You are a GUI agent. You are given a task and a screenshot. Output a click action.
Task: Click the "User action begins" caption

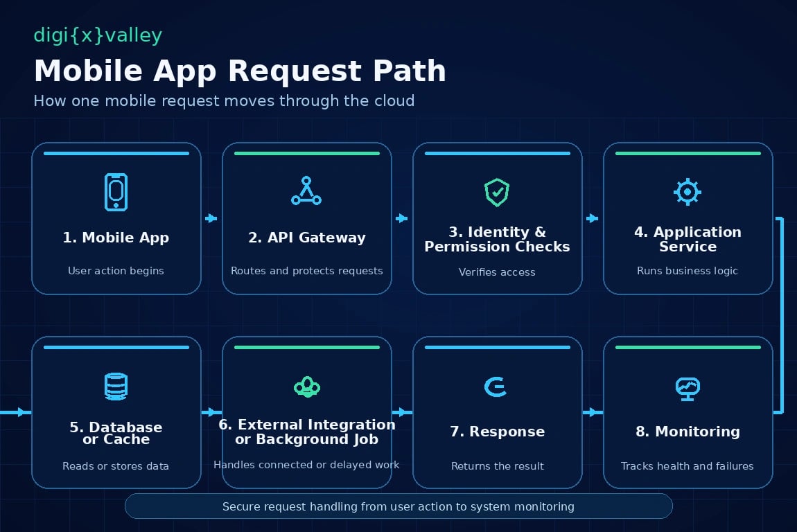pyautogui.click(x=116, y=271)
